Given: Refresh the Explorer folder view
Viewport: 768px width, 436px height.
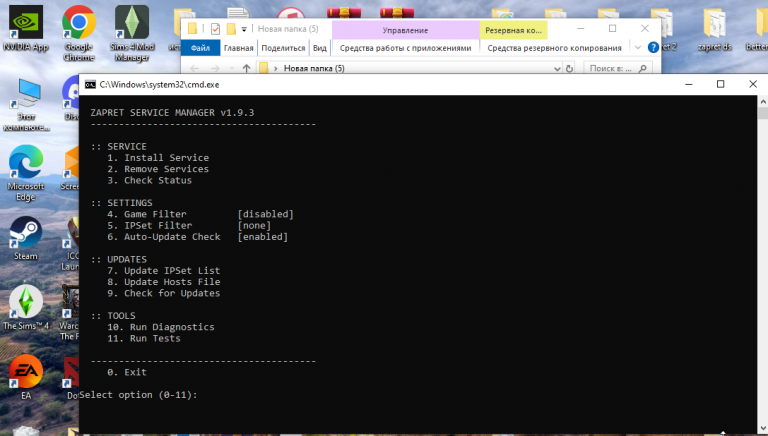Looking at the screenshot, I should [x=569, y=69].
